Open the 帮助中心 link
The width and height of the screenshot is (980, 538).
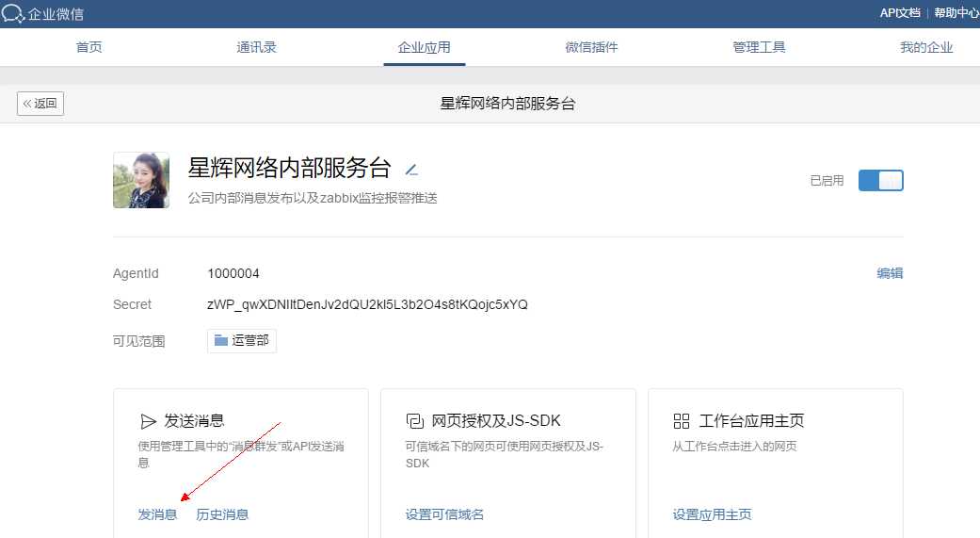tap(956, 13)
